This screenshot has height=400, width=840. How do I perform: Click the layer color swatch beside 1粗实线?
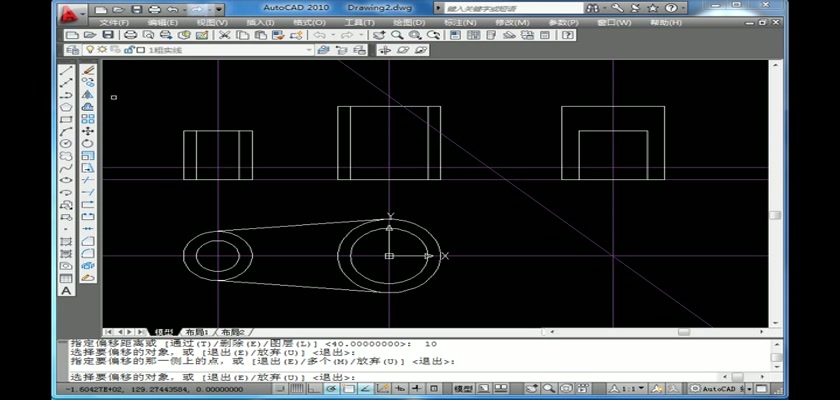pos(140,49)
